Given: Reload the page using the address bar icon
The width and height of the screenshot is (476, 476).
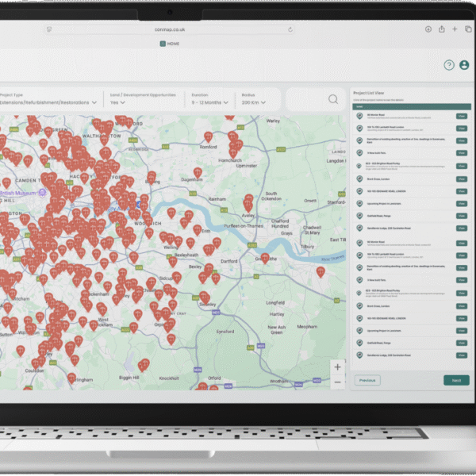Looking at the screenshot, I should (x=290, y=29).
